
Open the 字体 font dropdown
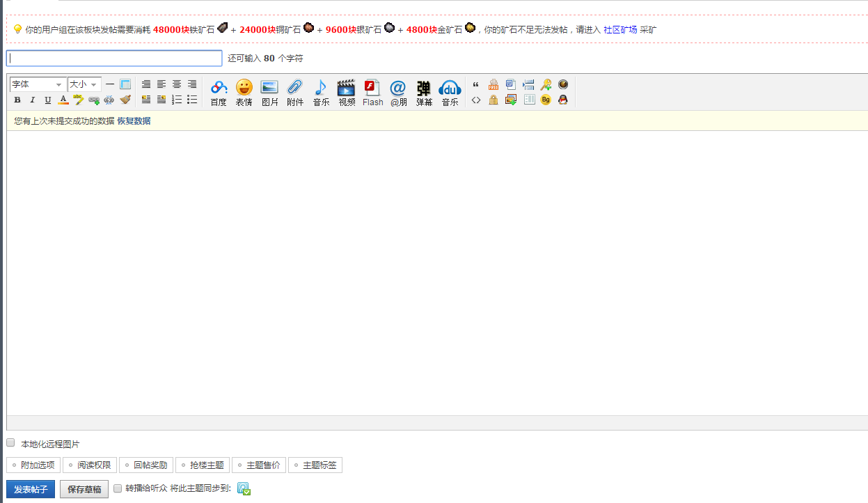click(x=38, y=84)
